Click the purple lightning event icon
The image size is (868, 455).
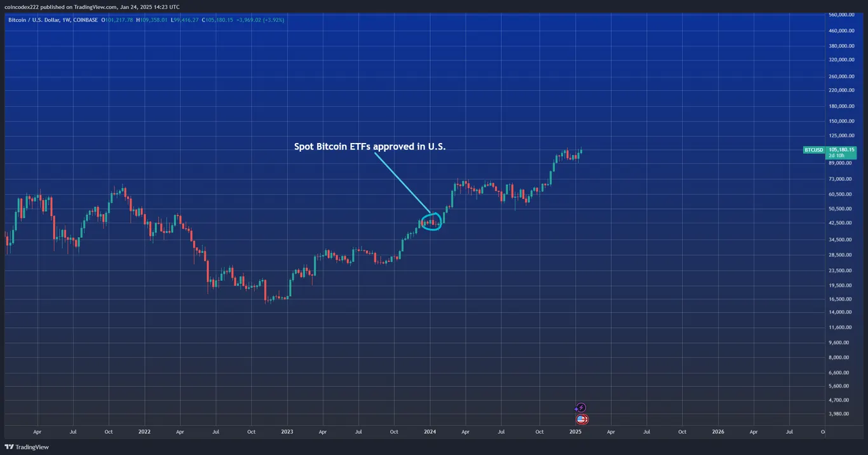(x=580, y=408)
